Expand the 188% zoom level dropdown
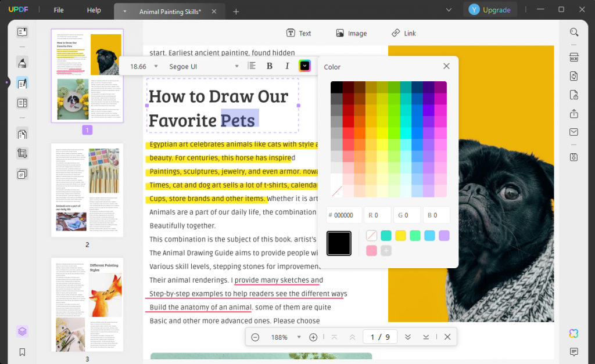595x364 pixels. point(299,337)
